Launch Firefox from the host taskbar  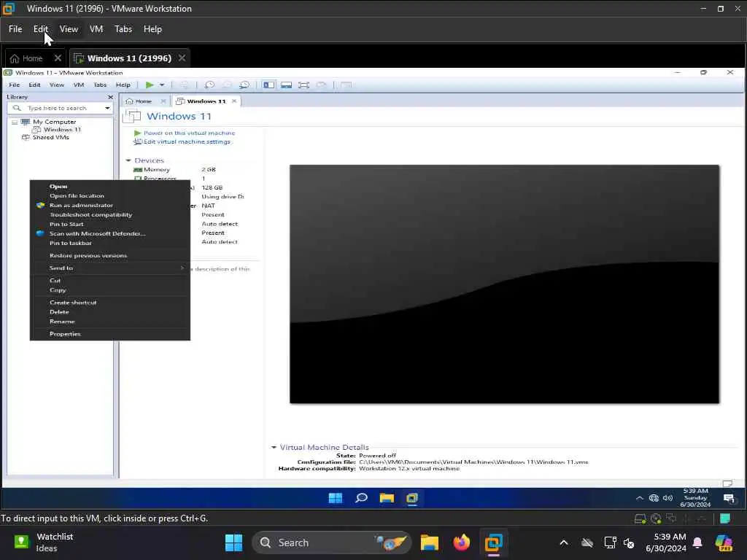[461, 542]
